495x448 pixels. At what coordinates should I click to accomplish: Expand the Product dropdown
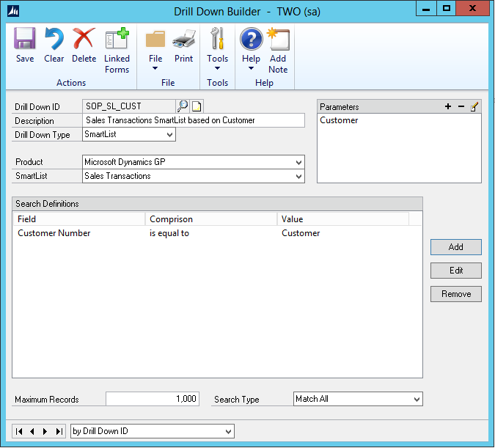point(298,162)
